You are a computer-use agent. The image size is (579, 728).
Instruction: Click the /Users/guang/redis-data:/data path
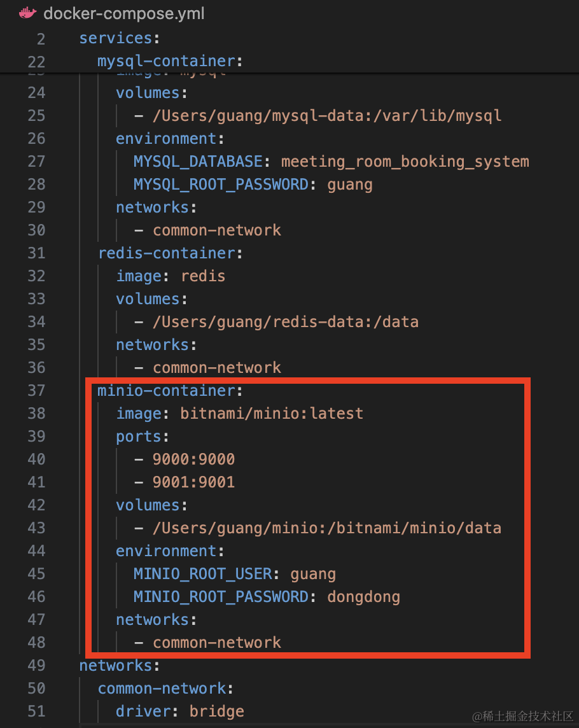pyautogui.click(x=286, y=322)
